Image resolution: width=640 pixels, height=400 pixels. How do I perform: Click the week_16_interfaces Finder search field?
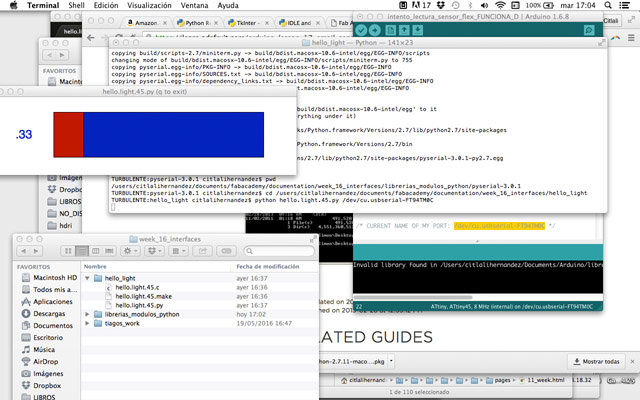[279, 251]
